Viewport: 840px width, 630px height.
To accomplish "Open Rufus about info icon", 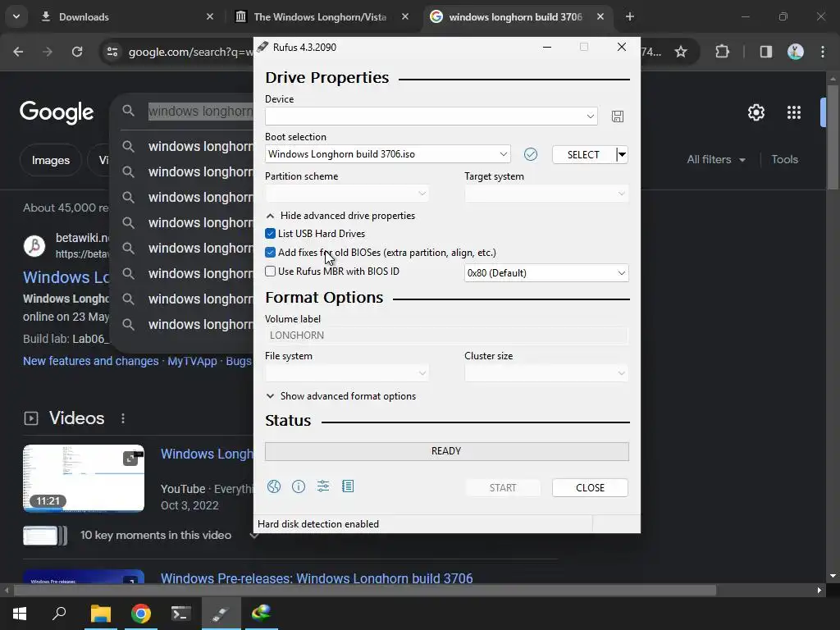I will pos(299,486).
